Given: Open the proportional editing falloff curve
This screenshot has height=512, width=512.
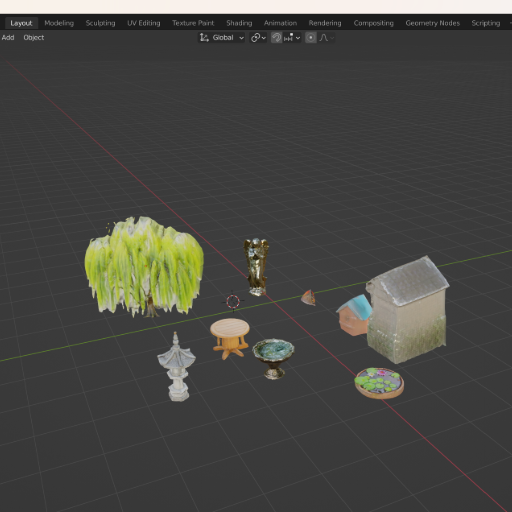Looking at the screenshot, I should coord(326,38).
